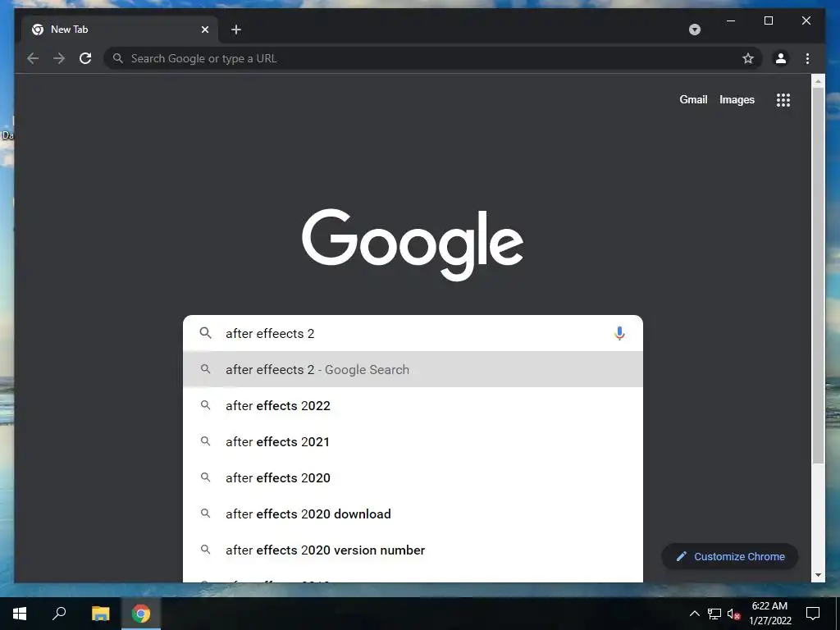Open the Google apps grid
This screenshot has width=840, height=630.
pyautogui.click(x=783, y=99)
